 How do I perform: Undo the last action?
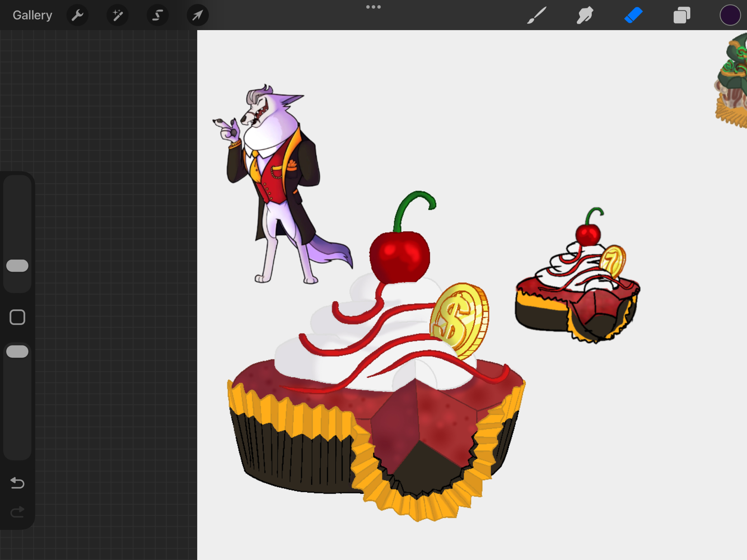point(18,483)
